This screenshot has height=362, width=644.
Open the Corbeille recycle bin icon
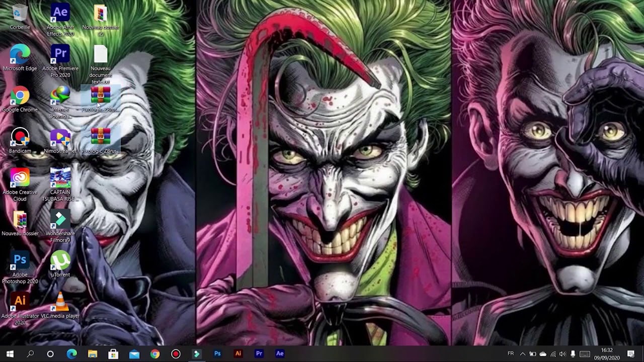point(20,17)
